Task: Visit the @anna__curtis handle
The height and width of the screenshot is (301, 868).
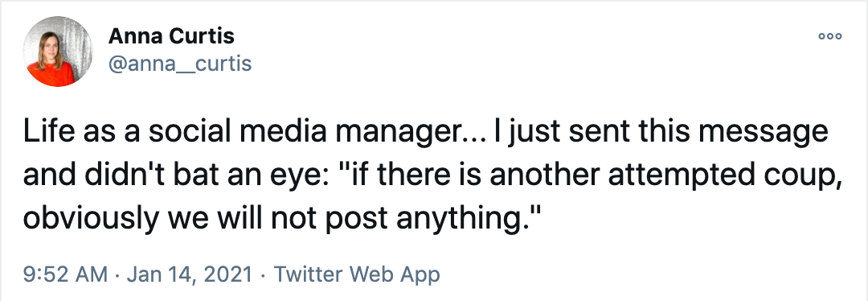Action: (x=180, y=64)
